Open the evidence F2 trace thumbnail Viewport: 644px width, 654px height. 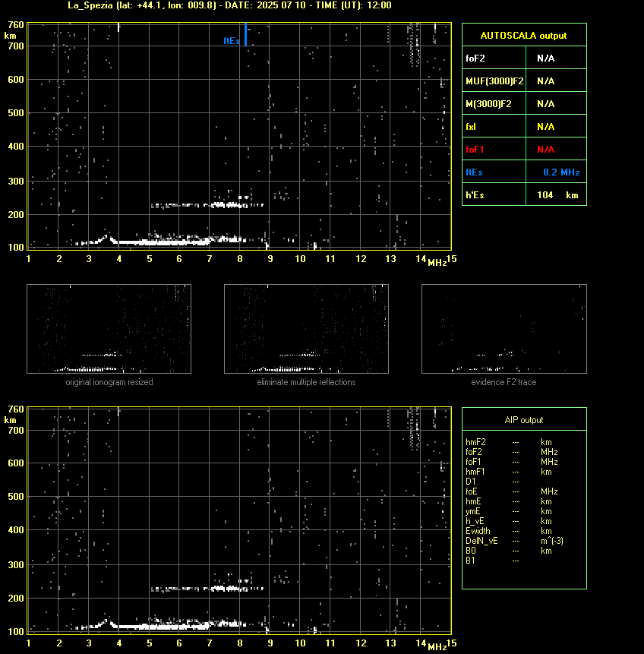(x=504, y=329)
